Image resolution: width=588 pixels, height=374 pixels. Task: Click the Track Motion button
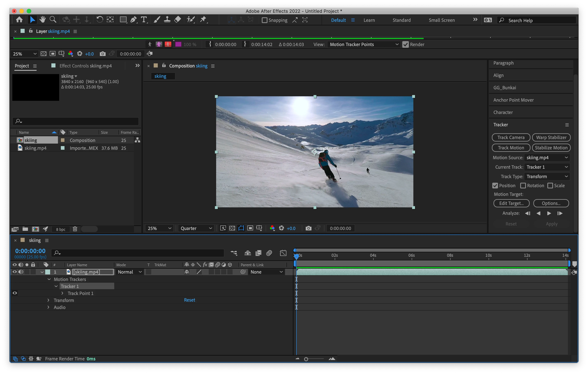[511, 148]
